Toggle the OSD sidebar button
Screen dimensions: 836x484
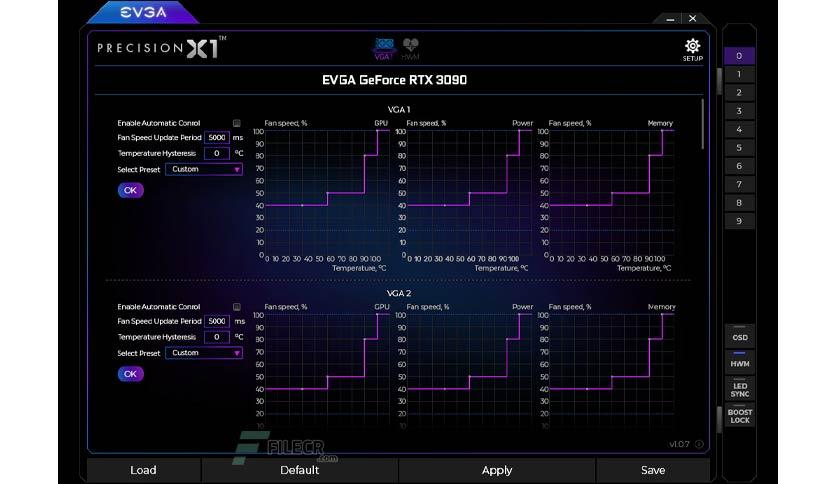tap(739, 336)
